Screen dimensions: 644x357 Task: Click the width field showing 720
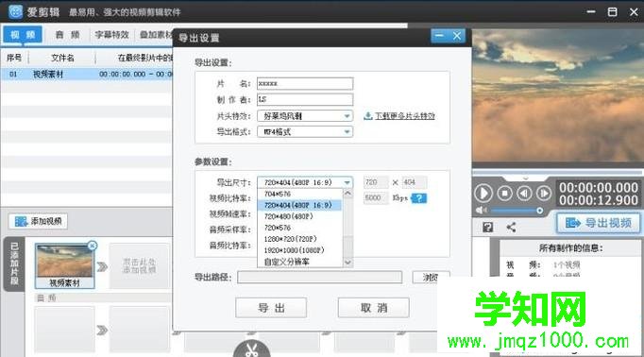pos(376,182)
